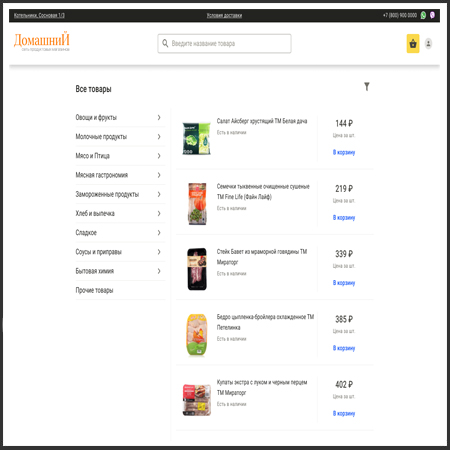Click the search magnifier icon

point(165,43)
